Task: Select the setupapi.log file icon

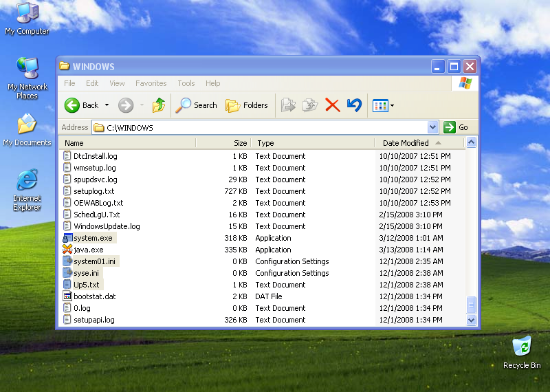Action: coord(67,320)
